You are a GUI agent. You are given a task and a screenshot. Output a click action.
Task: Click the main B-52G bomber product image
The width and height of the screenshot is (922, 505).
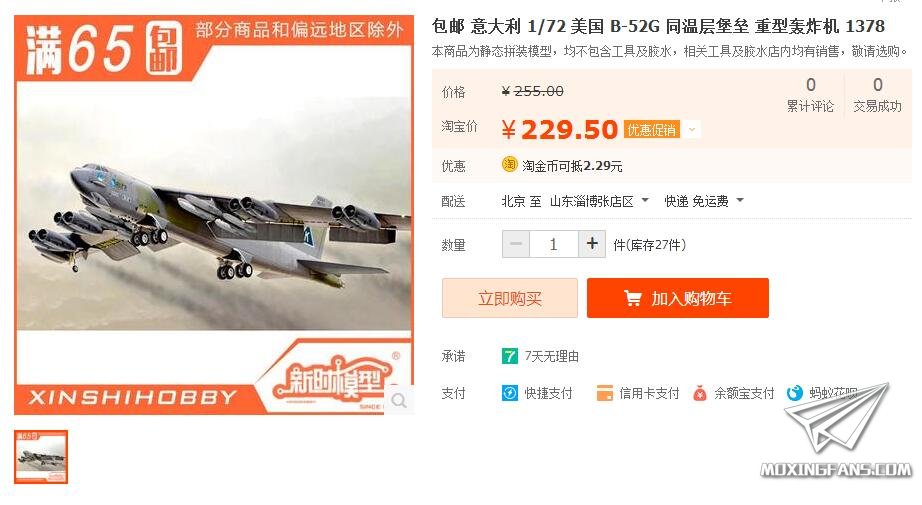[214, 215]
